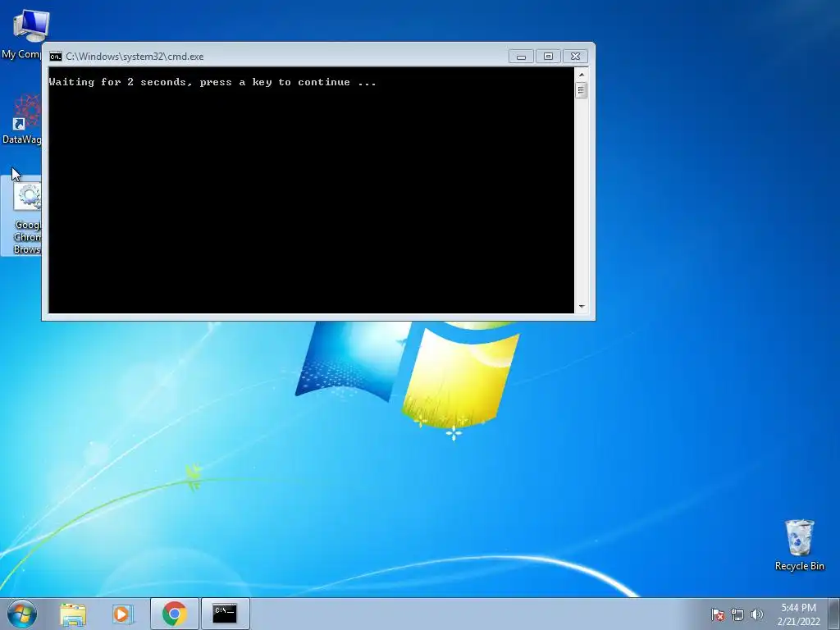Open the Recycle Bin icon

coord(799,546)
